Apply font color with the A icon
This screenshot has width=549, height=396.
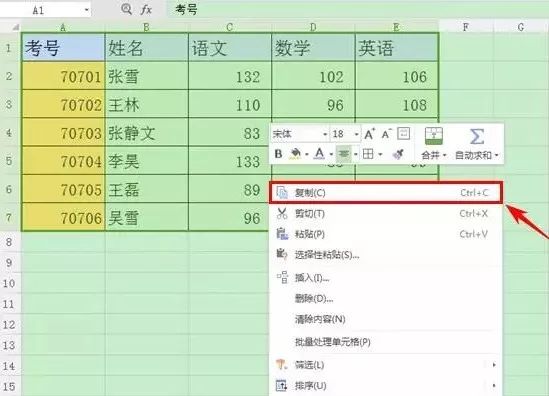tap(319, 153)
